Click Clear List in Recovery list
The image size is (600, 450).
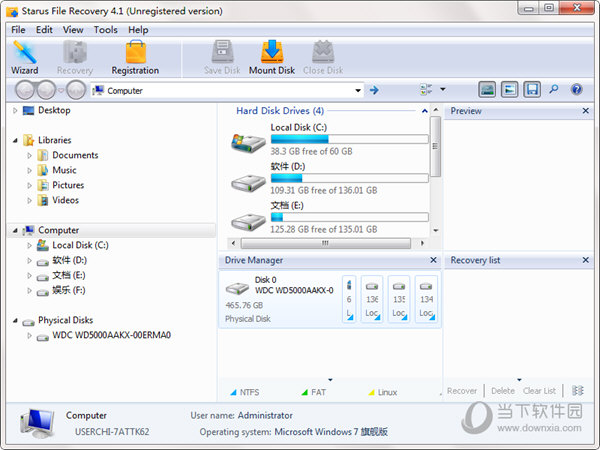(539, 391)
